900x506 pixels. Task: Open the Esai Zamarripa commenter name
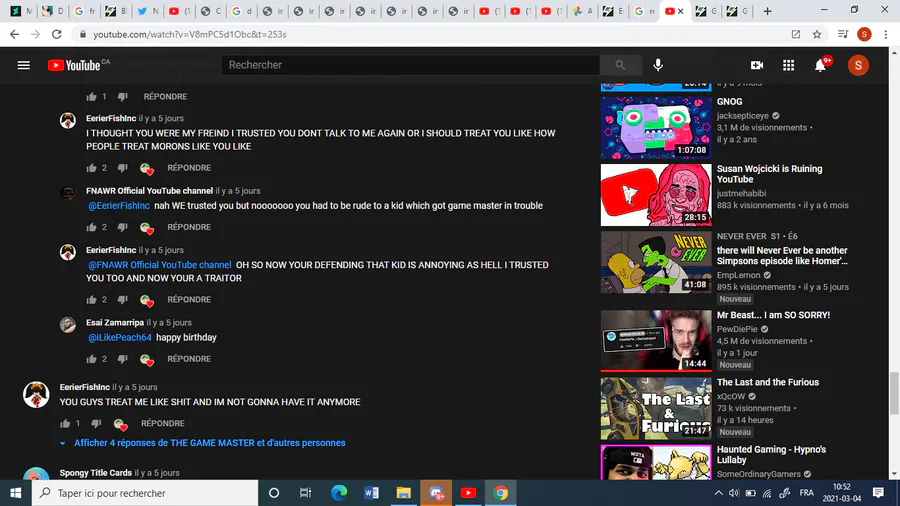tap(115, 322)
